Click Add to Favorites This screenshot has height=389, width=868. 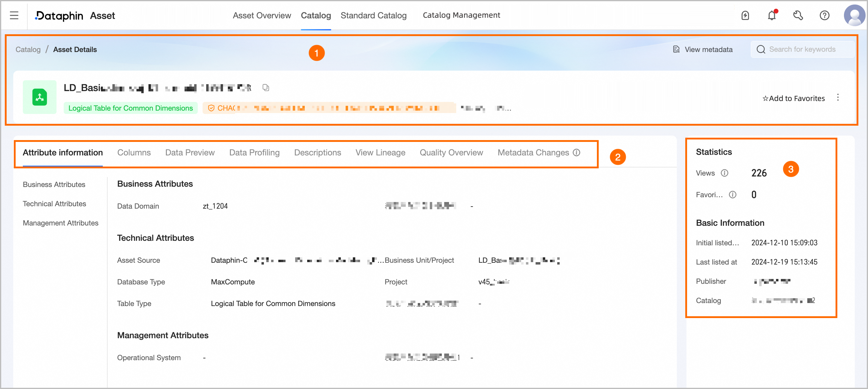pos(793,98)
